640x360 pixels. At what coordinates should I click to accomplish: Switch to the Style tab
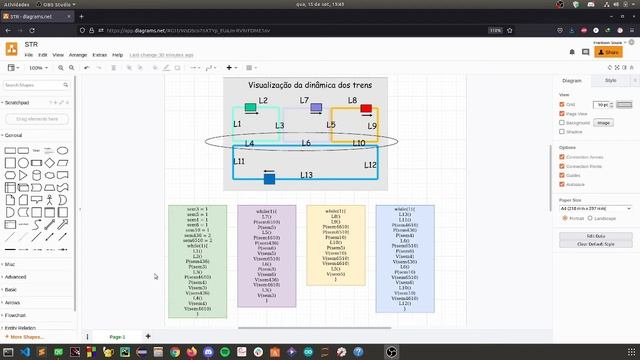click(x=611, y=80)
